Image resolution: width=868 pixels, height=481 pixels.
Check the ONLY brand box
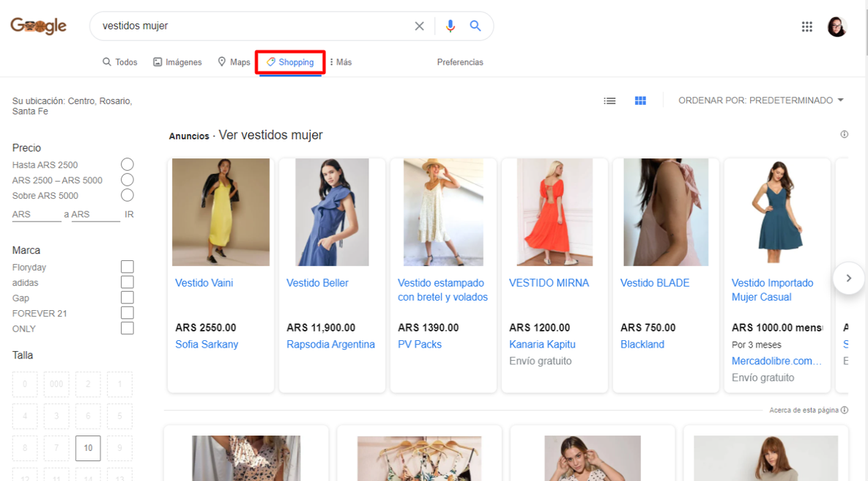coord(127,328)
